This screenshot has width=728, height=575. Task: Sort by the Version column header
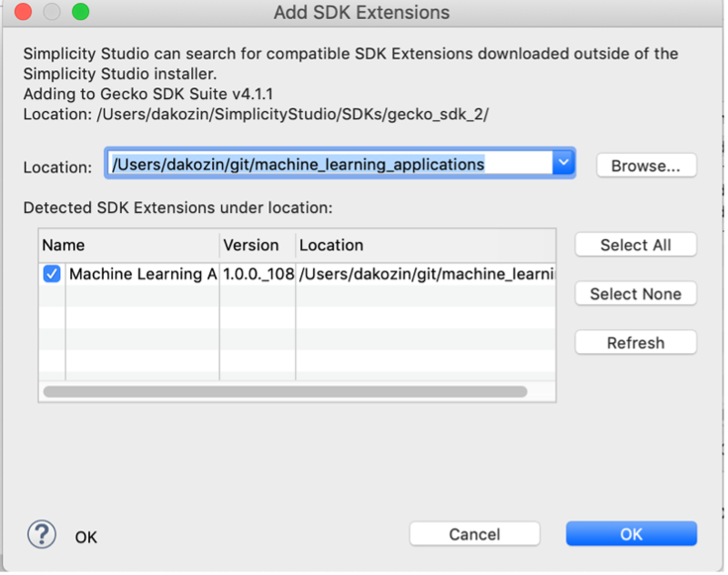257,245
